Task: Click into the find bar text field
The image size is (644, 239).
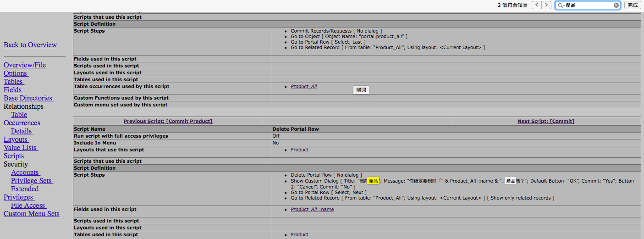Action: click(589, 5)
